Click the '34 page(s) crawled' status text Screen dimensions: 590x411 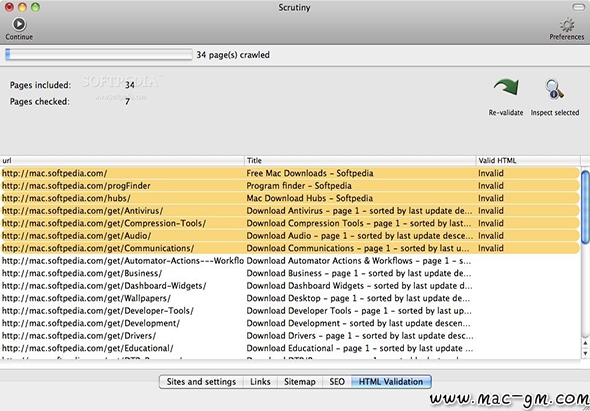233,55
